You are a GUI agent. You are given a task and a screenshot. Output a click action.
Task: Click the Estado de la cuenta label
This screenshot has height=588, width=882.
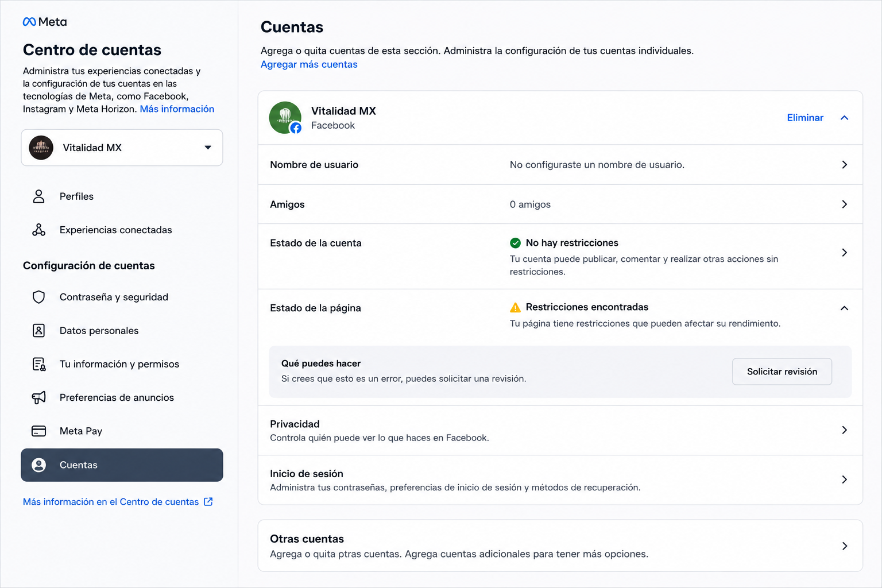(316, 243)
